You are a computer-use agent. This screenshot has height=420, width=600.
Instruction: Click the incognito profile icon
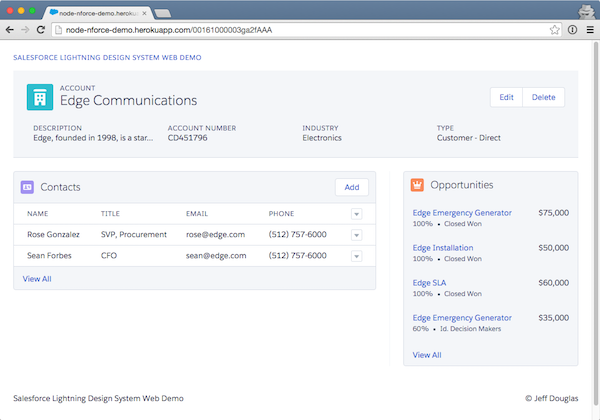click(x=586, y=11)
